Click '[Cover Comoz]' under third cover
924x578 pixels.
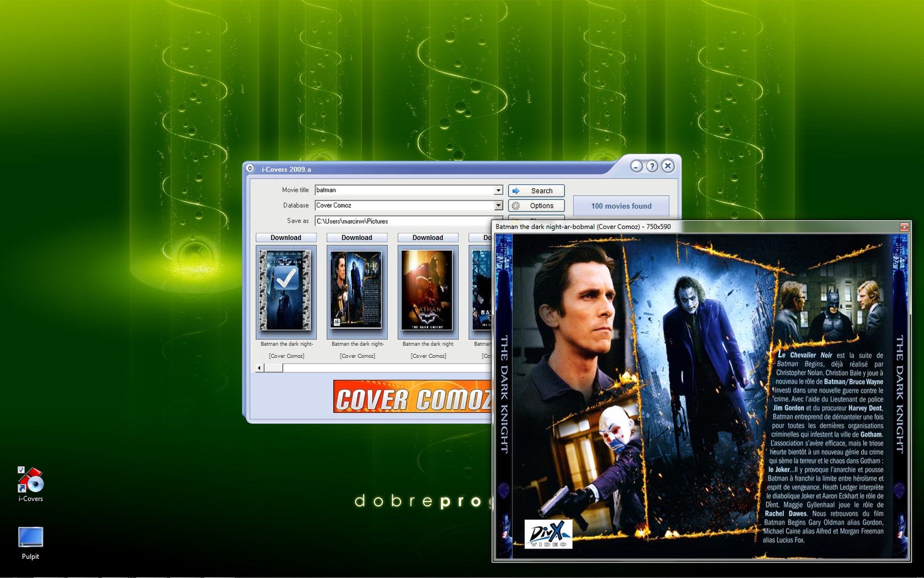coord(428,356)
